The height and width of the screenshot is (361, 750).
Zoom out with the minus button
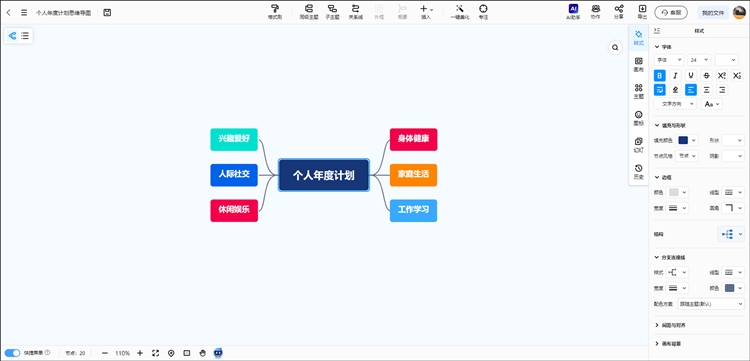tap(105, 353)
